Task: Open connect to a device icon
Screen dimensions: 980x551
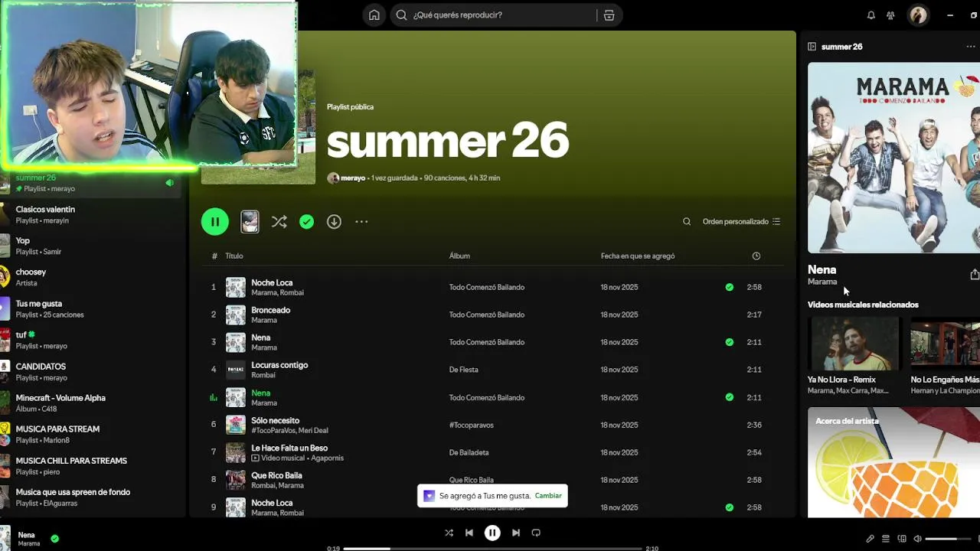Action: (902, 539)
